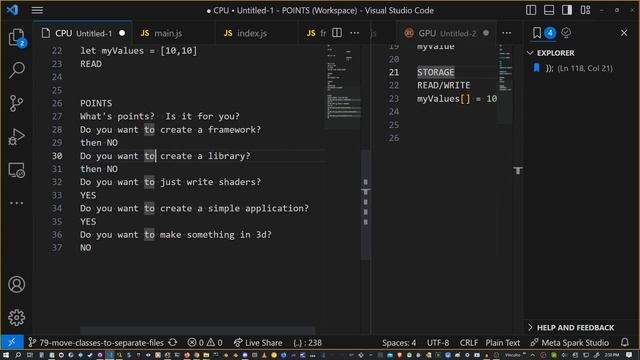Open the checkmark view next to Bookmarks

click(x=566, y=33)
